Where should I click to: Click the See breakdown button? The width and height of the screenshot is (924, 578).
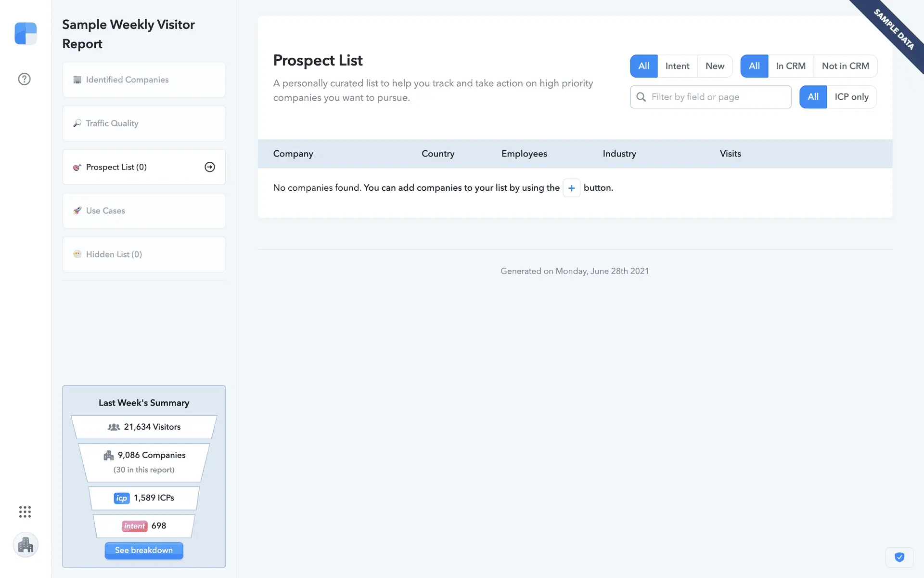pos(144,550)
